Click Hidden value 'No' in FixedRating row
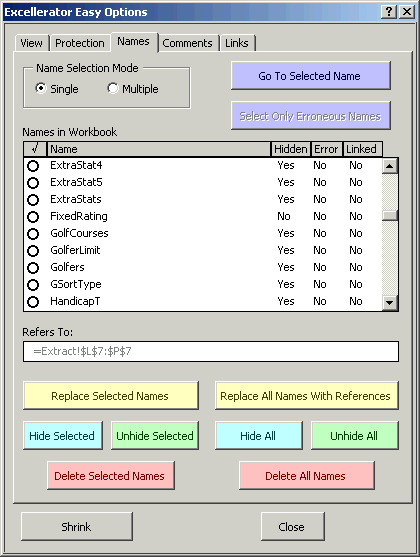 point(284,216)
